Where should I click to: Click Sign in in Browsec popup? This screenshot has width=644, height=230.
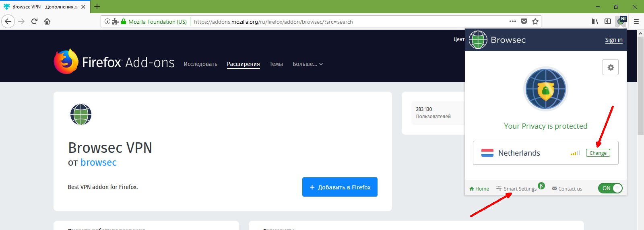point(613,40)
